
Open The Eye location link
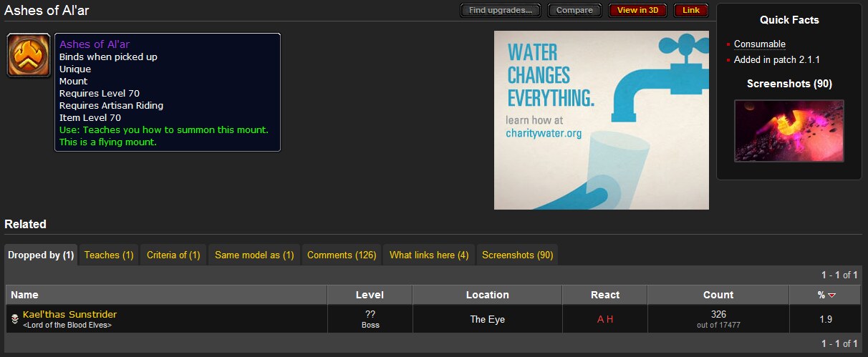[487, 320]
